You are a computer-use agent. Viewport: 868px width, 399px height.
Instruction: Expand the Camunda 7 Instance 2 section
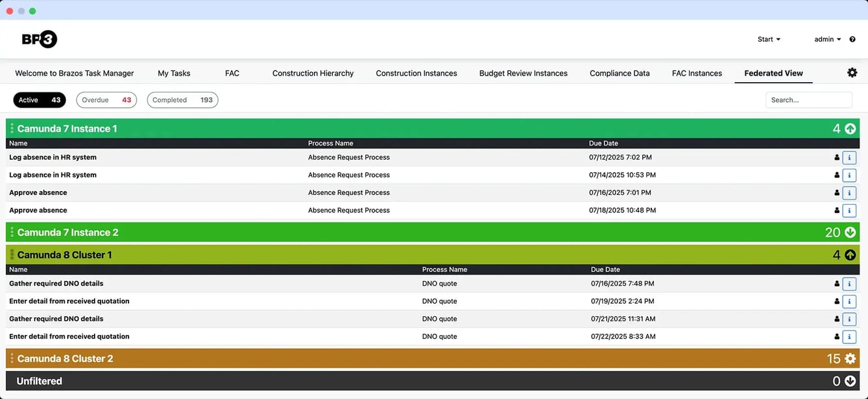[850, 233]
